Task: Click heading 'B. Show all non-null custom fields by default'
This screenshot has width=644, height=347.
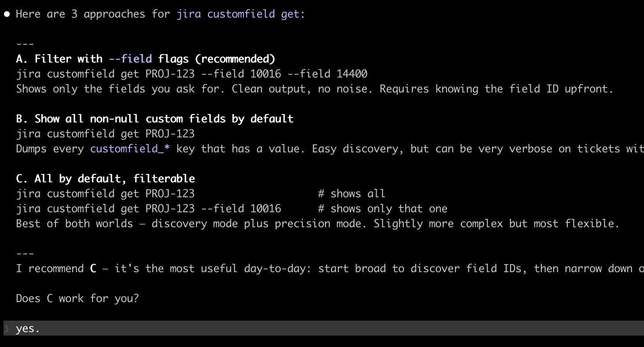Action: (x=155, y=119)
